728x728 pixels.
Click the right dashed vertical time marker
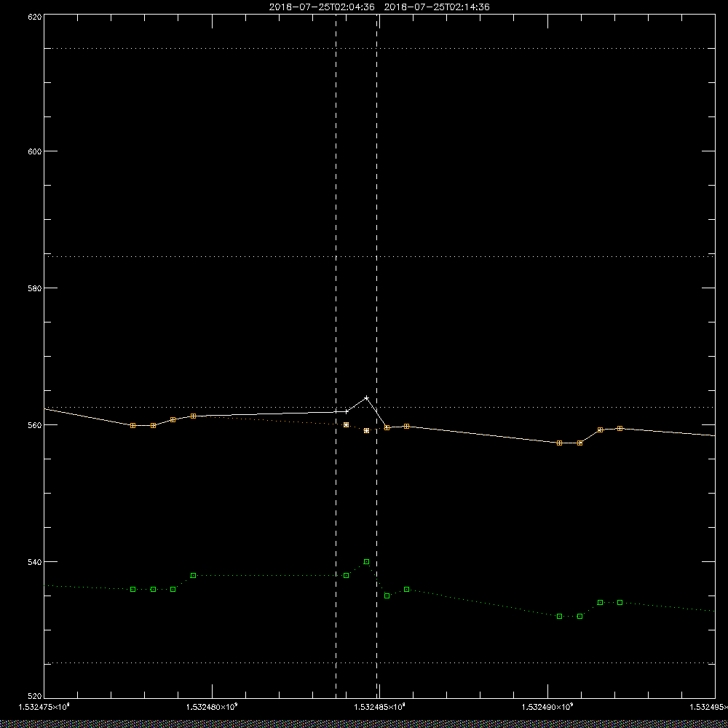point(376,355)
